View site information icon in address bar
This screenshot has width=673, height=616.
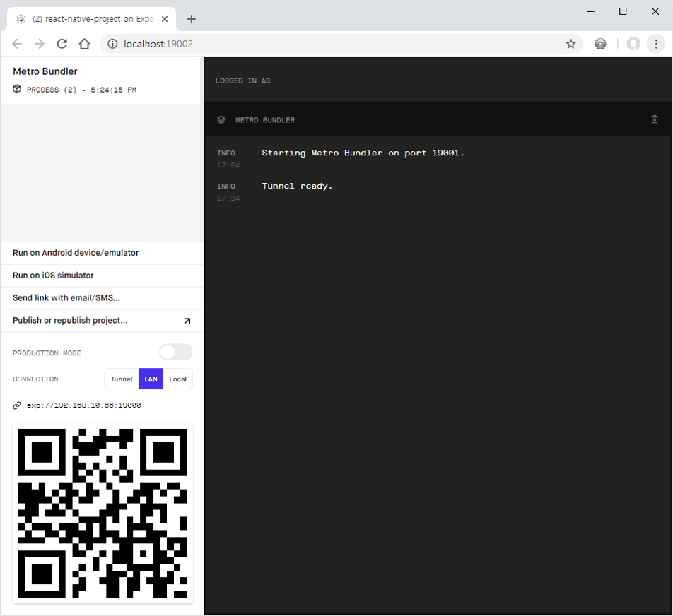[112, 44]
